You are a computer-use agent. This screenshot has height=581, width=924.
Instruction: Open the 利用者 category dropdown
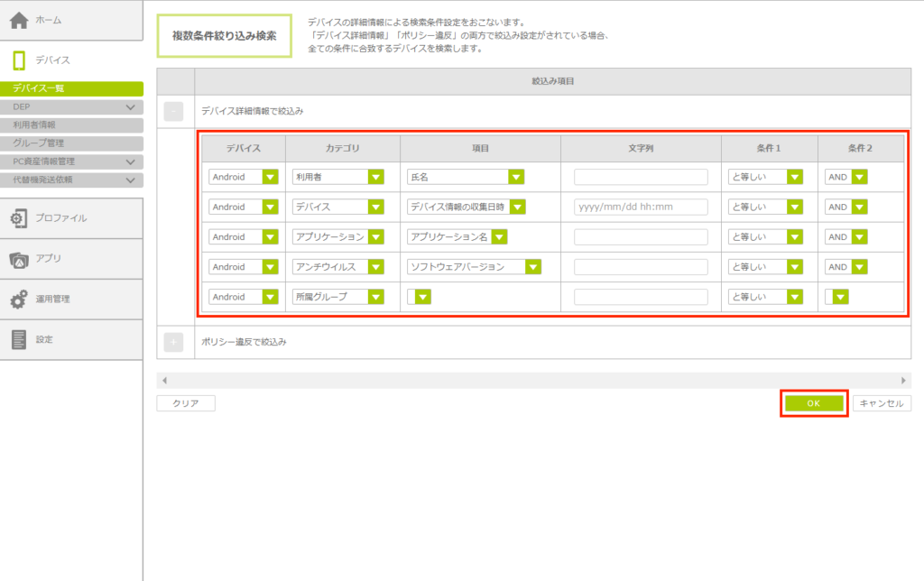pos(375,177)
